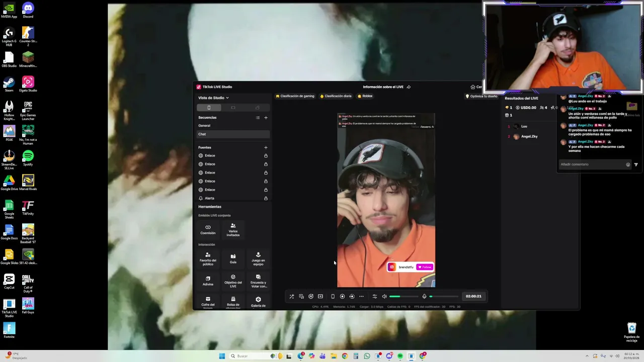Screen dimensions: 644x362
Task: Open Encuesta y Votar tool
Action: tap(258, 281)
